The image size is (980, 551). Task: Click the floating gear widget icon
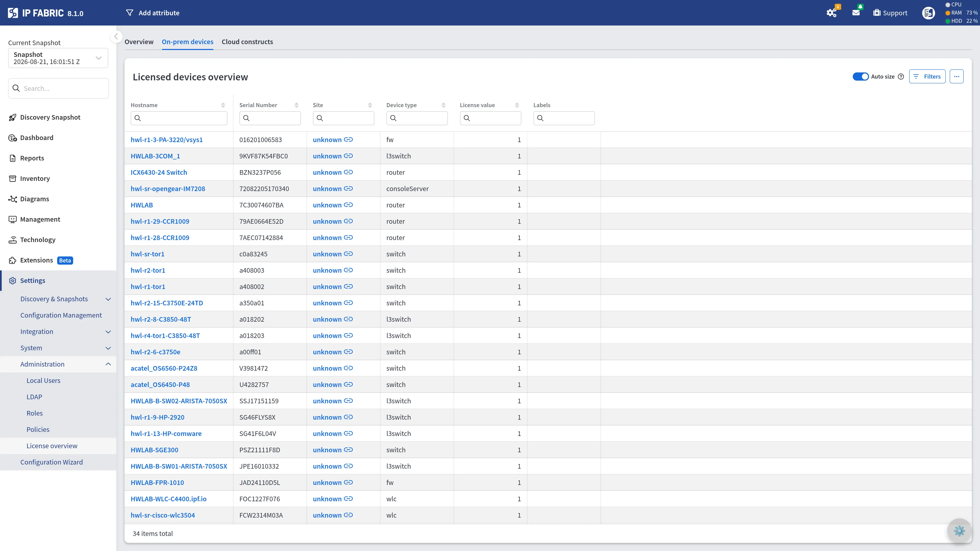pos(960,531)
